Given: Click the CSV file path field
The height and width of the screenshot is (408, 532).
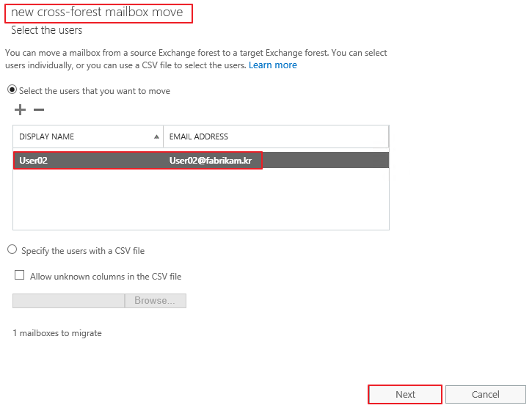Looking at the screenshot, I should [68, 301].
